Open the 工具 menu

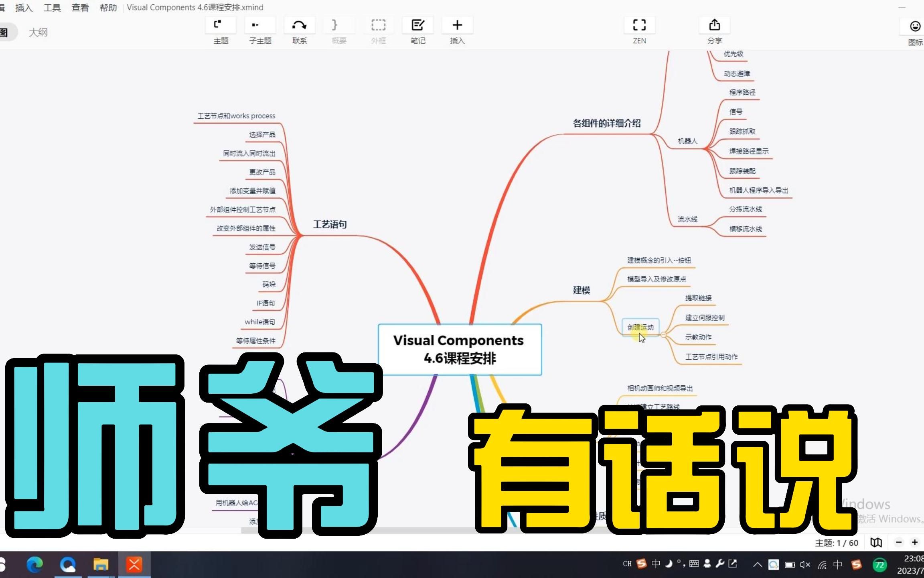[x=52, y=8]
